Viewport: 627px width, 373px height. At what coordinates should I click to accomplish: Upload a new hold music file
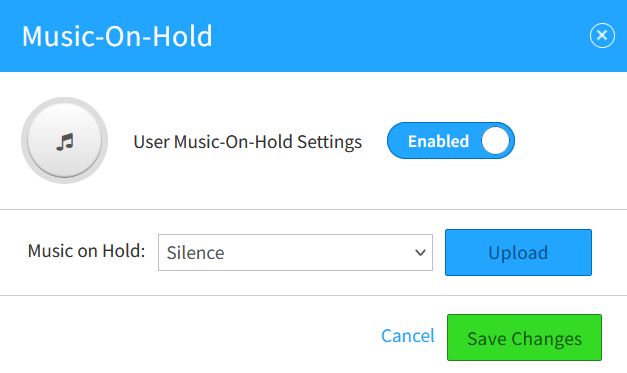click(518, 252)
